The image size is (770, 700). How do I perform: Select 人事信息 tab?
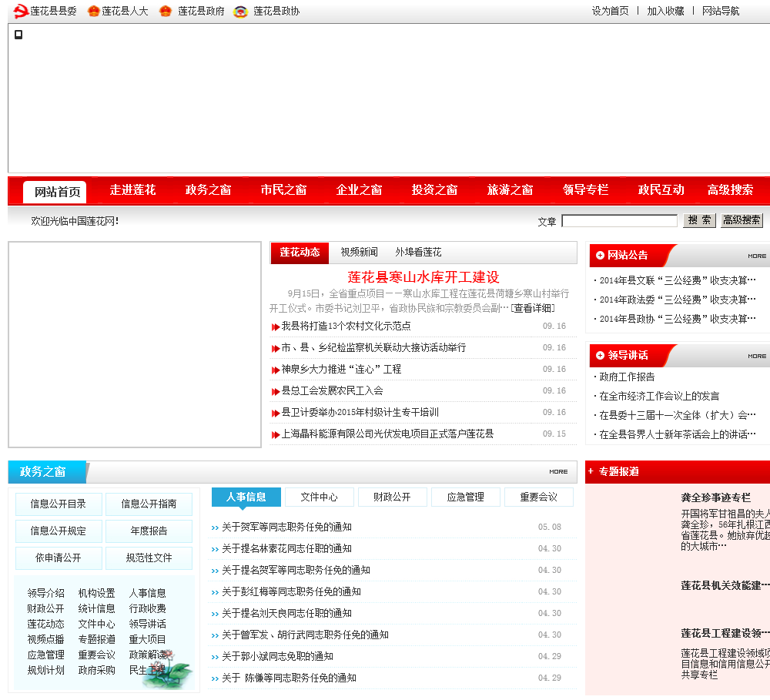point(246,497)
